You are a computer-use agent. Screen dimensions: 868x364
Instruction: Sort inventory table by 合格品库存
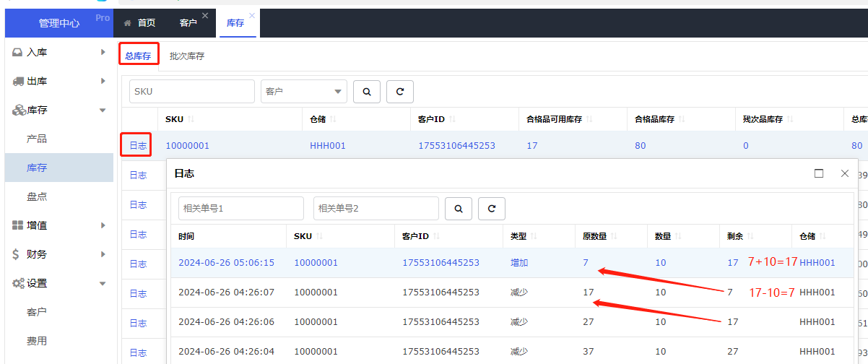pos(681,119)
